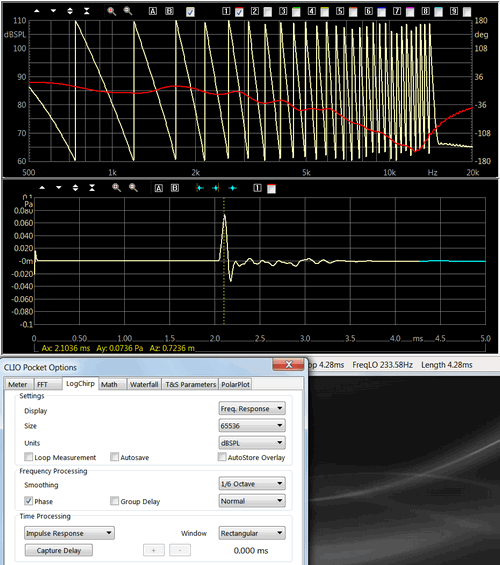Open the Window dropdown showing Rectangular
The width and height of the screenshot is (500, 565).
[252, 533]
